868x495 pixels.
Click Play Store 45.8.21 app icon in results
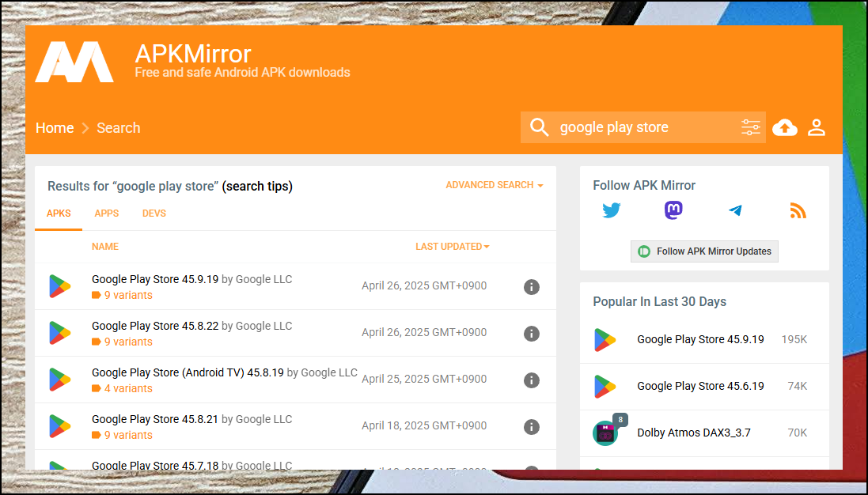60,426
